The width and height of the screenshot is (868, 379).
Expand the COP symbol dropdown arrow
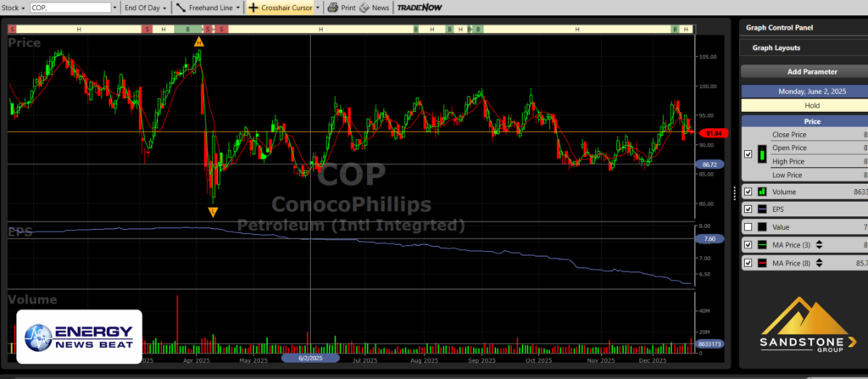pos(114,8)
